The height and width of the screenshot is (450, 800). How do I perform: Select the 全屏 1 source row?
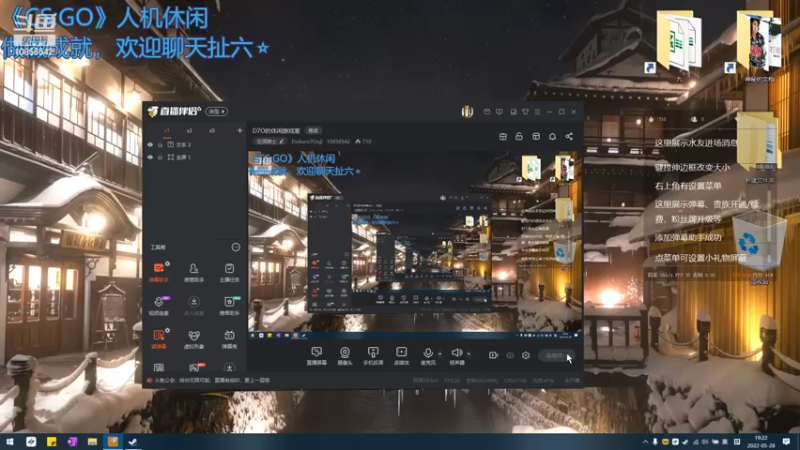point(195,157)
